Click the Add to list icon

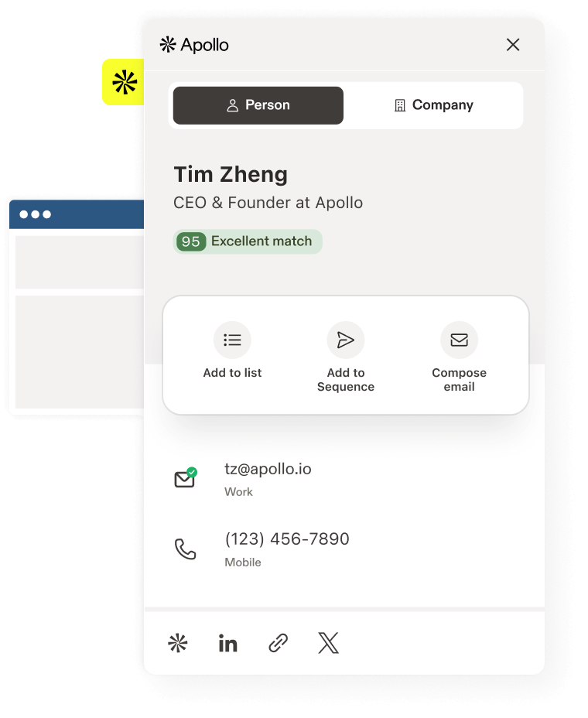click(x=232, y=340)
